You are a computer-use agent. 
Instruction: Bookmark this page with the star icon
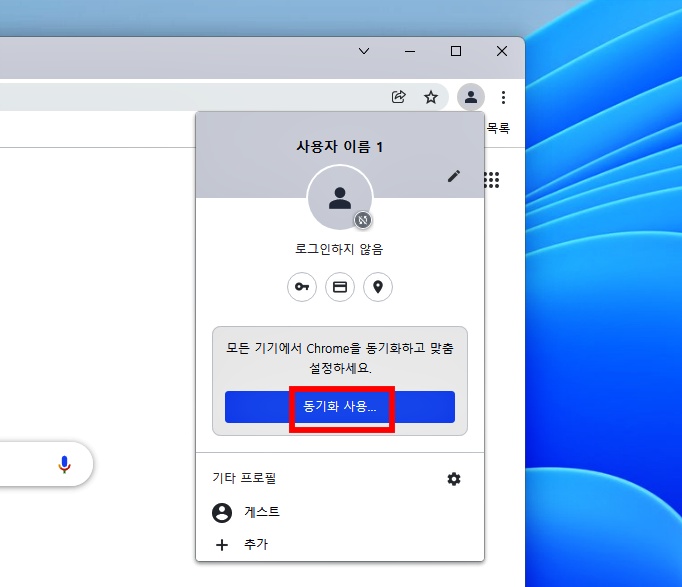(431, 97)
